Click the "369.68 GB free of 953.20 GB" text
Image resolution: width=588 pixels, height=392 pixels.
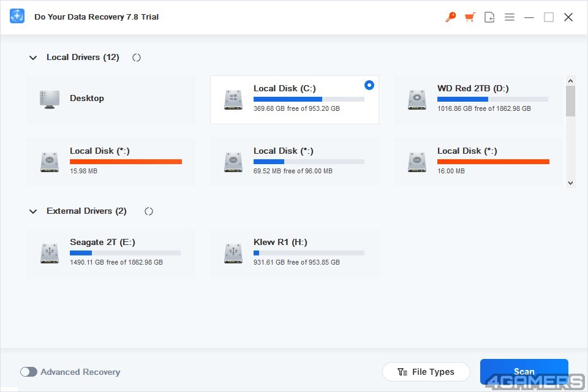tap(296, 108)
